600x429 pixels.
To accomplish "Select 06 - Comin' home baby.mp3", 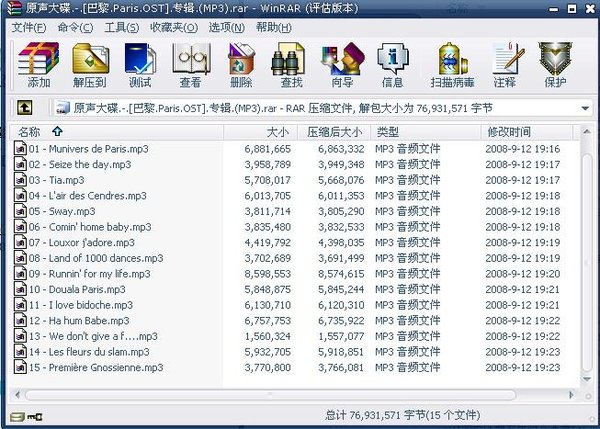I will (90, 227).
